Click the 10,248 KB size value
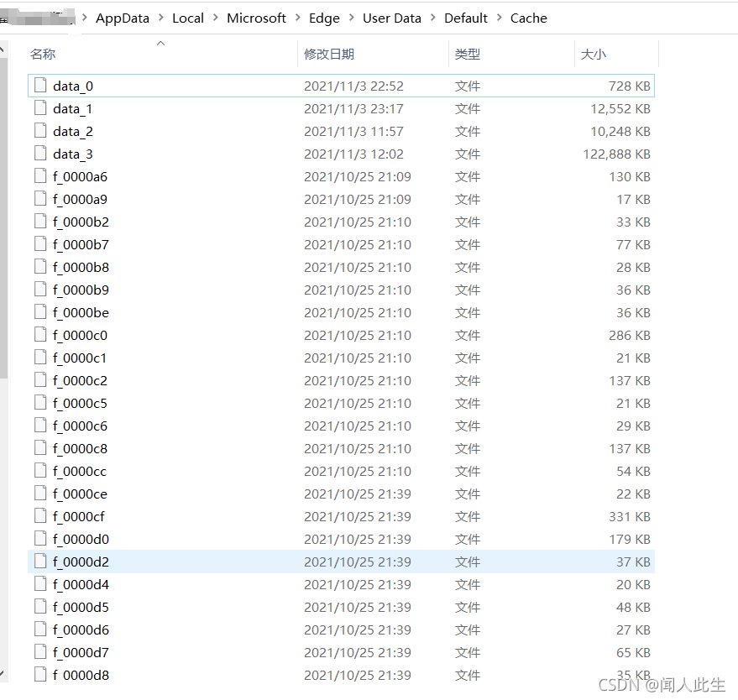Viewport: 738px width, 700px height. point(620,131)
